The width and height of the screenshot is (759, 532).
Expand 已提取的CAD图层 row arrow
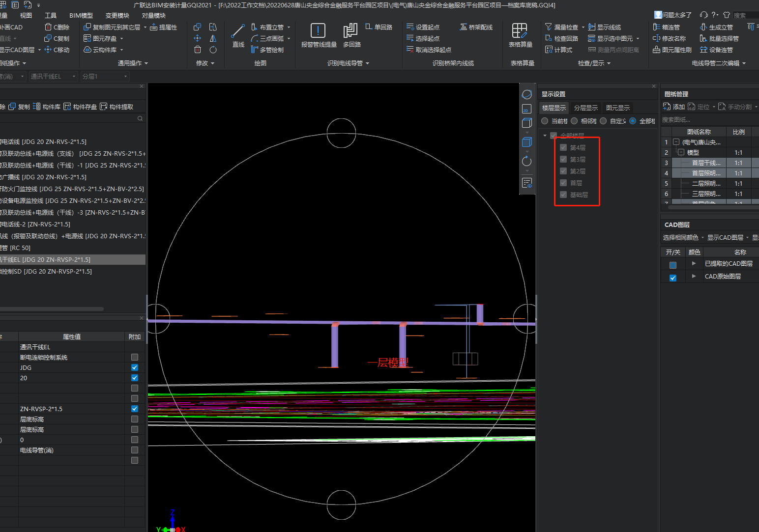coord(694,263)
